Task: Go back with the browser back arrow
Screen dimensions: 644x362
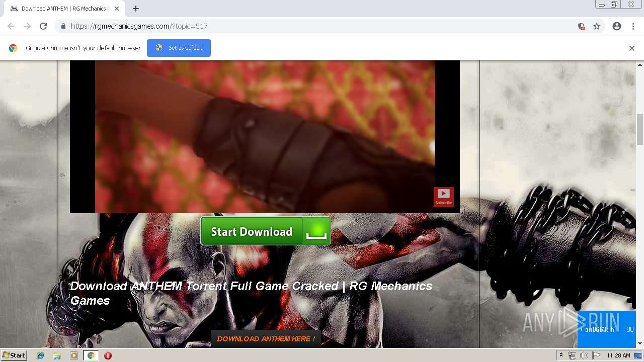Action: point(11,26)
